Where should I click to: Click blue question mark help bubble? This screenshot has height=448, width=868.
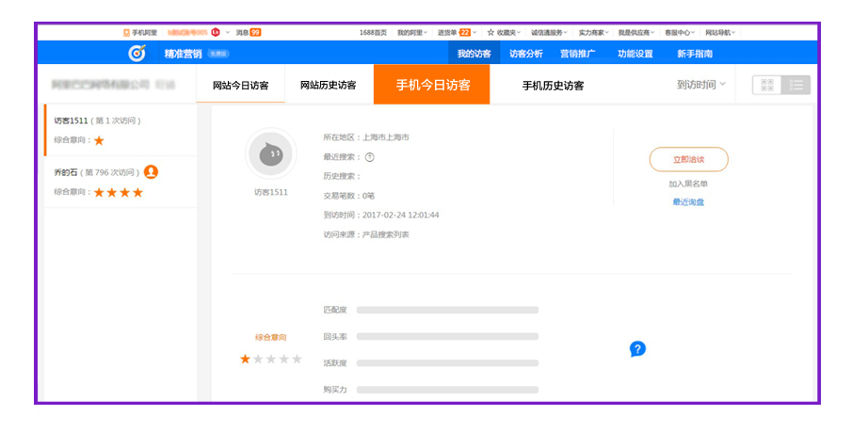pyautogui.click(x=637, y=349)
